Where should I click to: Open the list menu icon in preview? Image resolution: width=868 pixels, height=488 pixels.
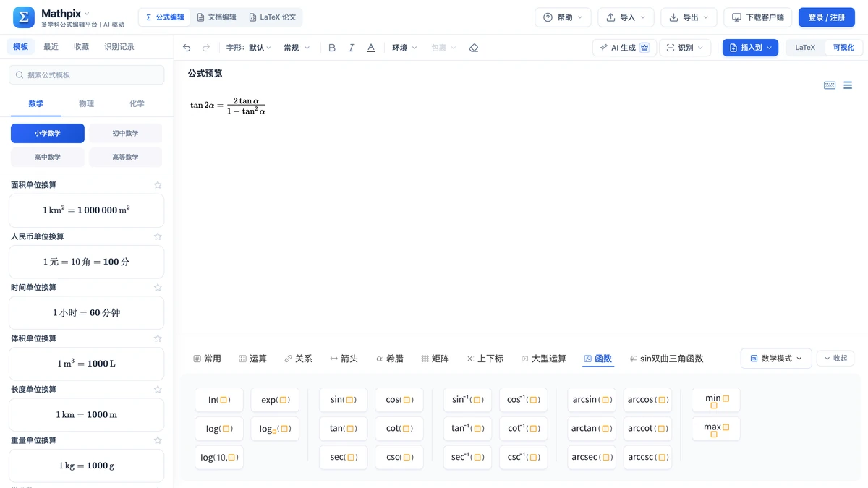coord(848,85)
